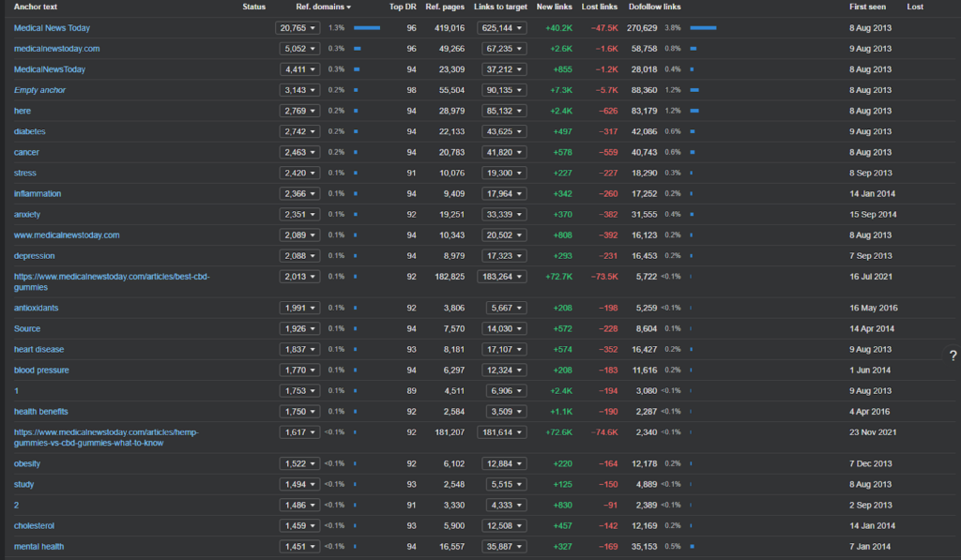Click the 'here' anchor text link

coord(23,111)
